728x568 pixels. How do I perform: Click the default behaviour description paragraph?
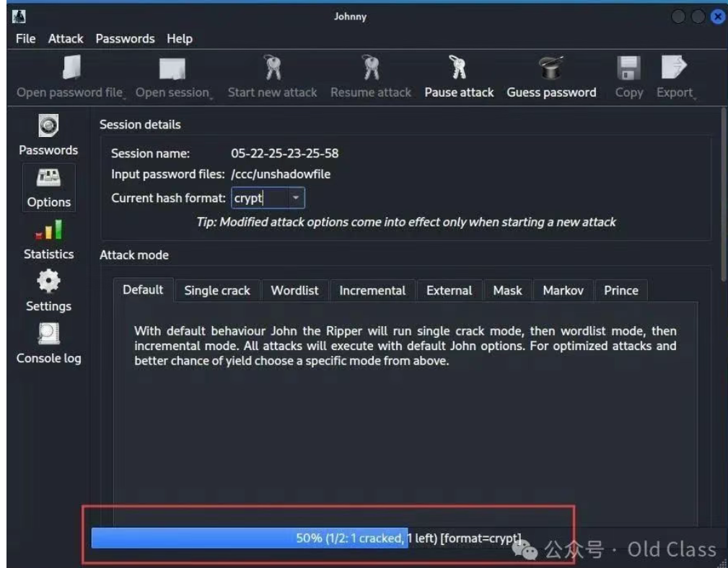405,346
